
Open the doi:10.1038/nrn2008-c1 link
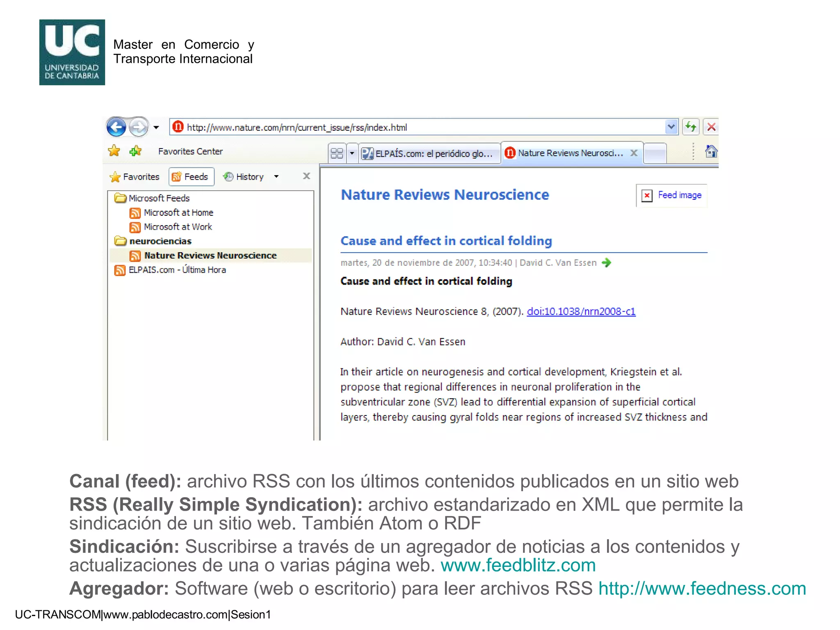click(x=581, y=311)
